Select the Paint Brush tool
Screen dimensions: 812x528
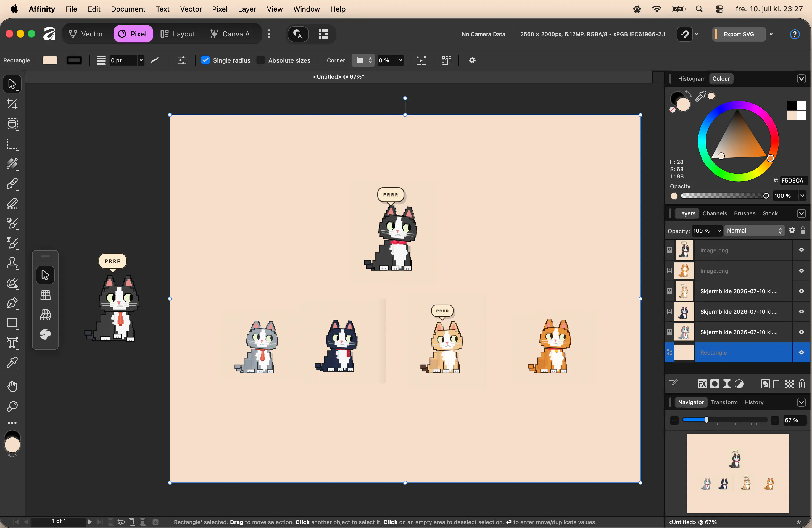[12, 184]
